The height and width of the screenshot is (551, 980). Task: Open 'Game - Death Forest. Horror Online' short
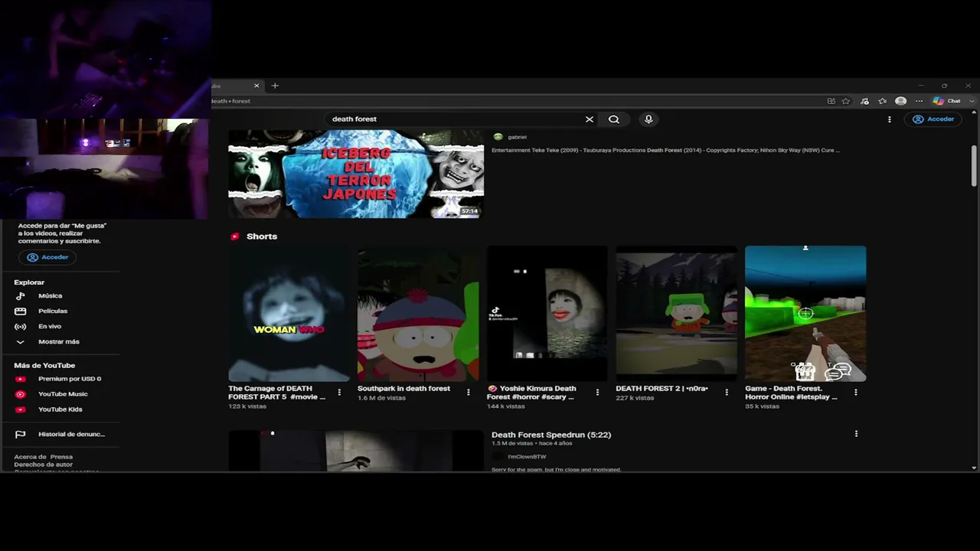(x=805, y=314)
